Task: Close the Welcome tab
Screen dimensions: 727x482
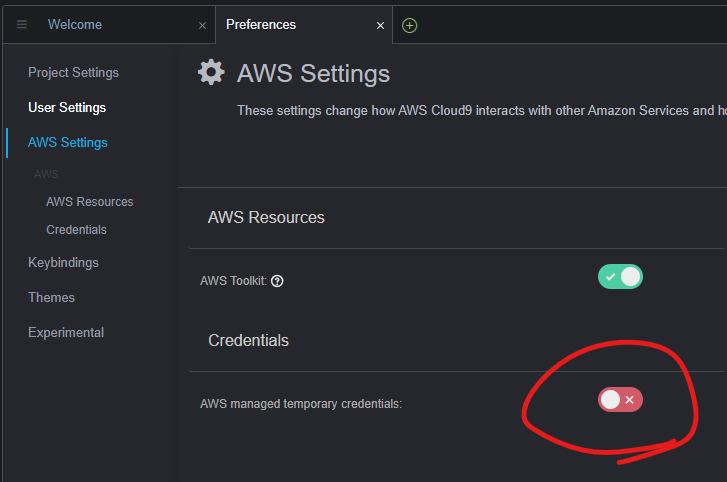Action: click(202, 25)
